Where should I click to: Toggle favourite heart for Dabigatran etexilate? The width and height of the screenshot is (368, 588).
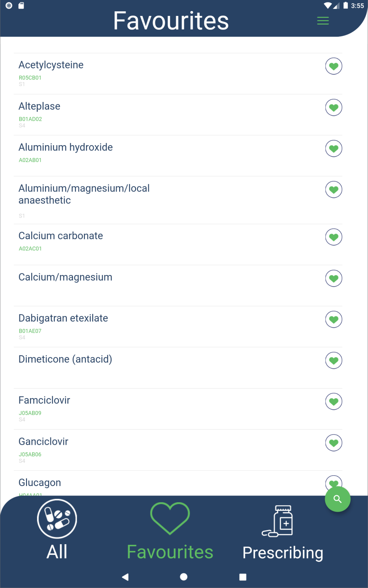333,319
